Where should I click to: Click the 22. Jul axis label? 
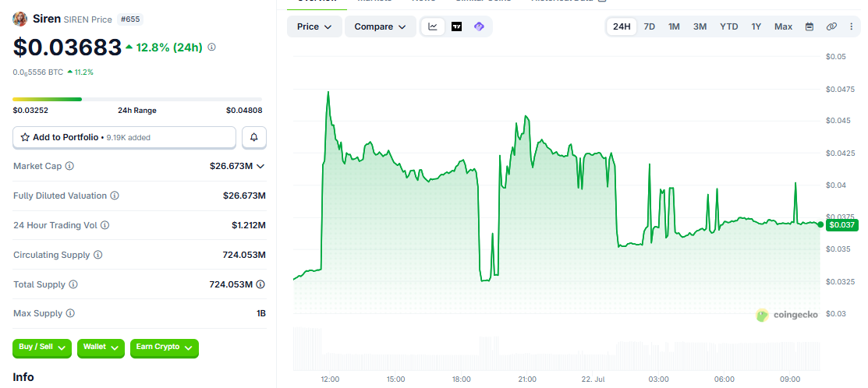[593, 379]
